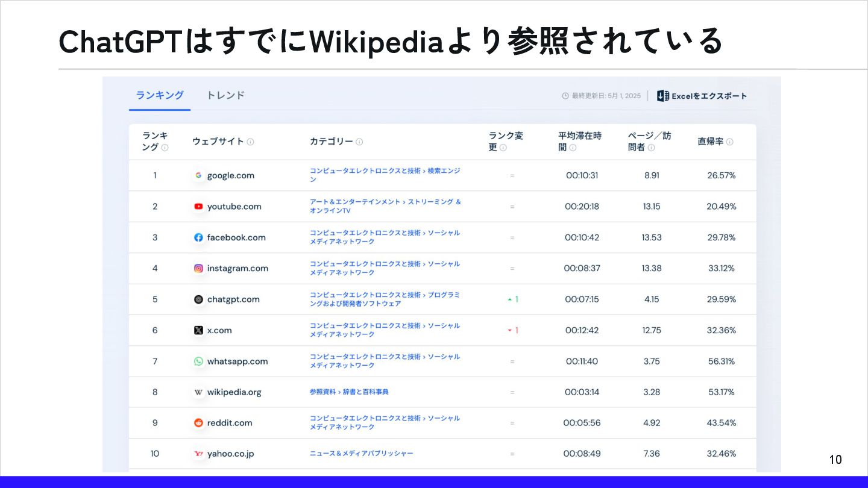This screenshot has height=488, width=868.
Task: Click the clock icon beside 最終更新日
Action: [x=565, y=96]
